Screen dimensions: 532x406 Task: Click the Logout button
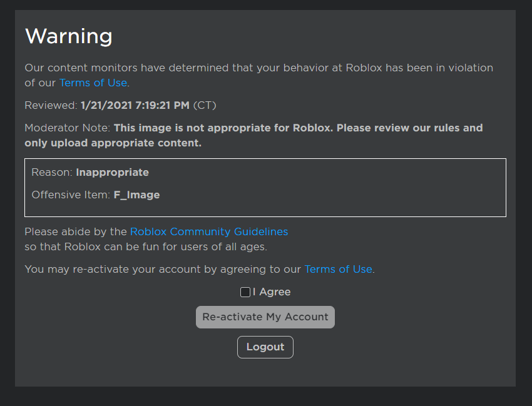[x=265, y=347]
